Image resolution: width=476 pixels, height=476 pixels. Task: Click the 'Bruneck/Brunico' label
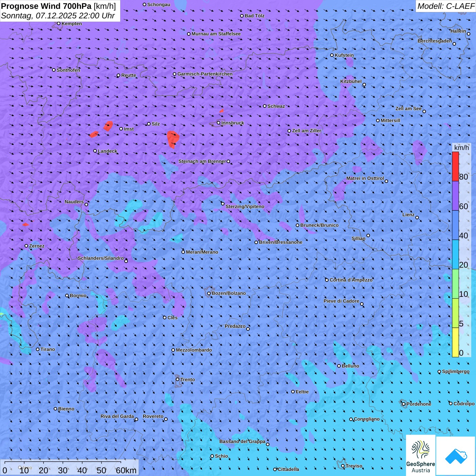click(x=319, y=225)
